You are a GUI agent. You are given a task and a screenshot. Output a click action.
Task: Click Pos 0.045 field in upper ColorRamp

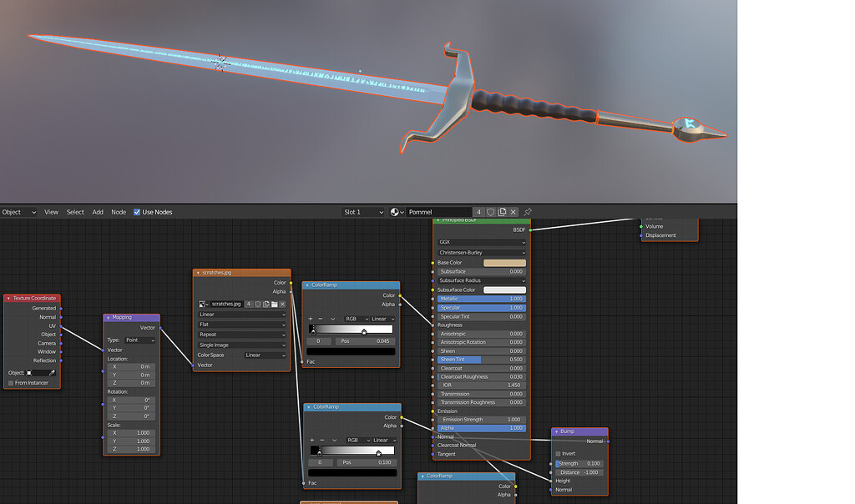tap(366, 341)
